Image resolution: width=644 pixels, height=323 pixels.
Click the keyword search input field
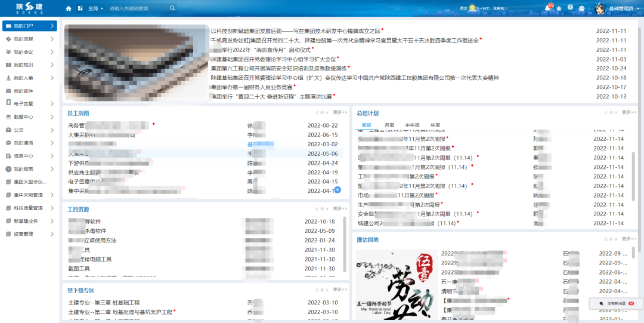coord(138,8)
